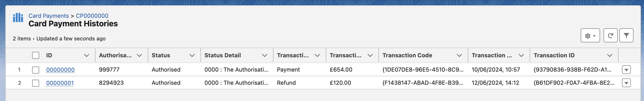Sort by the Status column header
The image size is (644, 101).
[161, 56]
